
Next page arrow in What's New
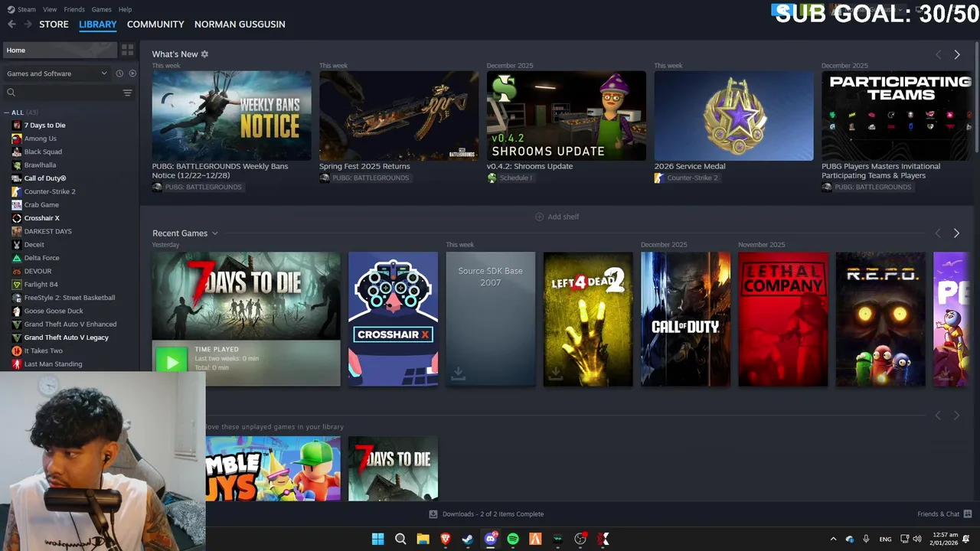click(956, 54)
